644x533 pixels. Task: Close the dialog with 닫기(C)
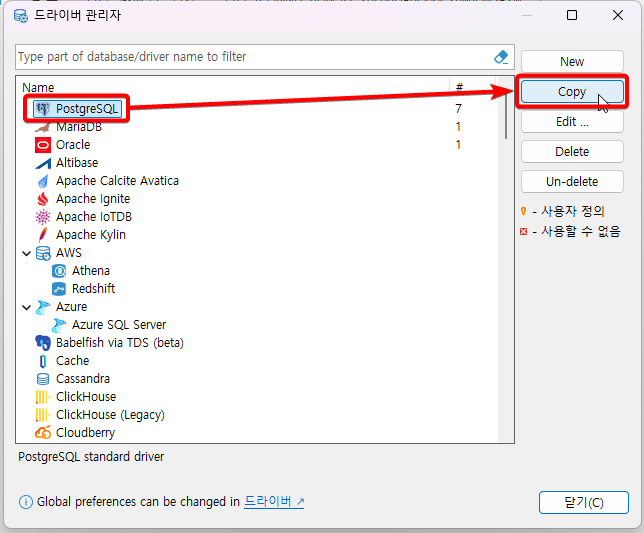click(584, 502)
